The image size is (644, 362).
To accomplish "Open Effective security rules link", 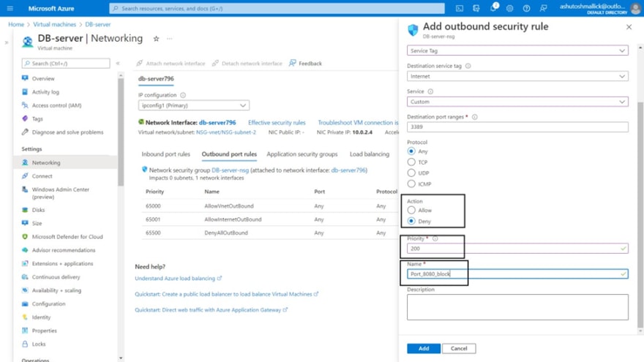I will click(x=277, y=123).
